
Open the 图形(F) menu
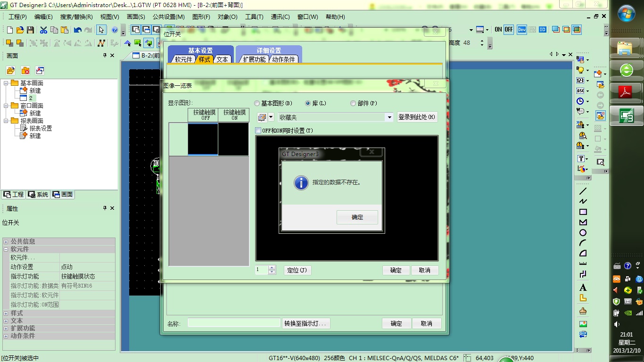click(x=201, y=17)
